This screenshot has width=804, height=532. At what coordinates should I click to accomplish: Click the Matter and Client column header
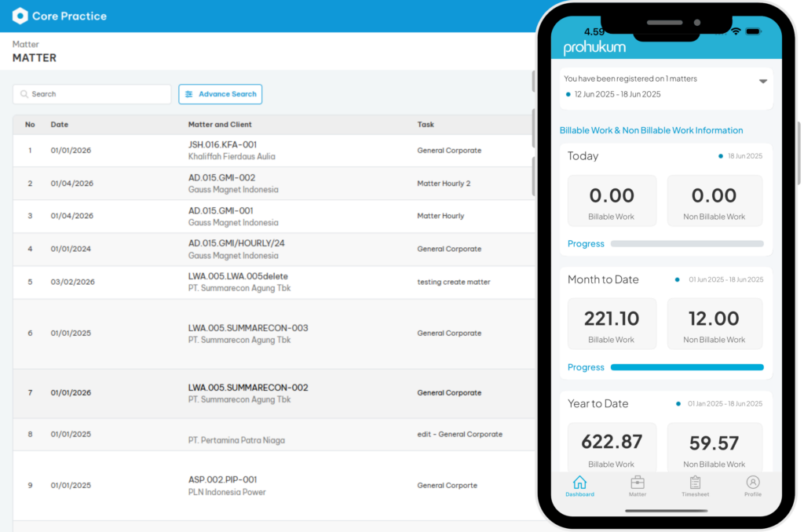point(220,125)
